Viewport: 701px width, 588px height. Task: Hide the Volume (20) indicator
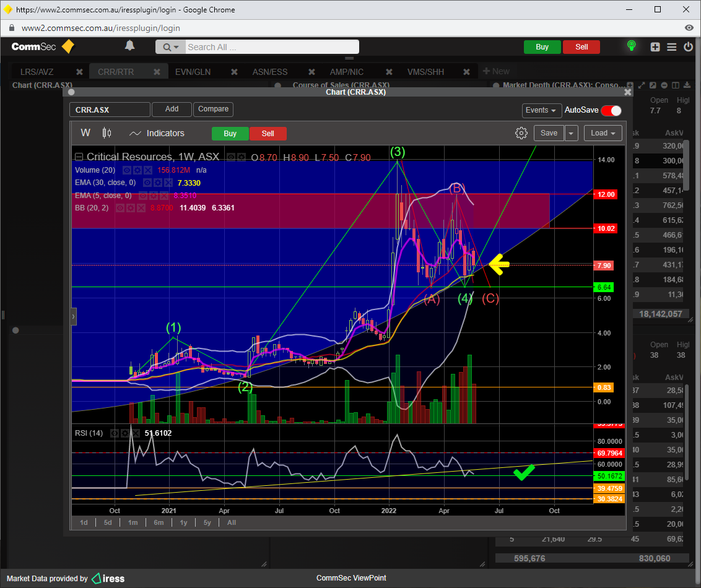tap(127, 170)
